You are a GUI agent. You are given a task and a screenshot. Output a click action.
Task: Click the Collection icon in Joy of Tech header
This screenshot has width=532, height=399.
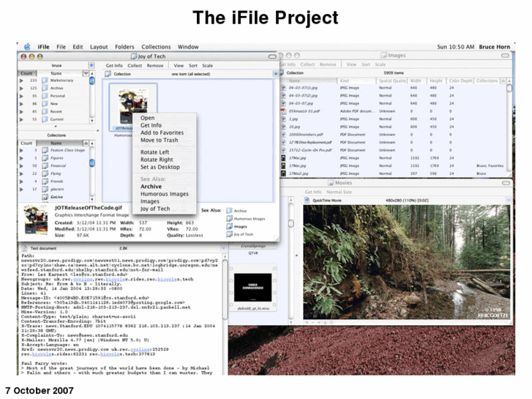108,74
